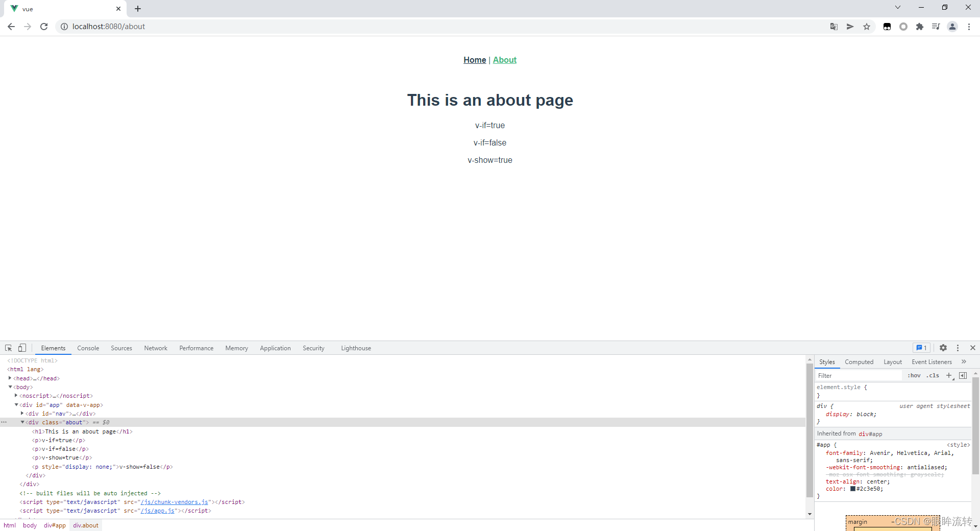
Task: Bookmark this tab with star icon
Action: point(867,27)
